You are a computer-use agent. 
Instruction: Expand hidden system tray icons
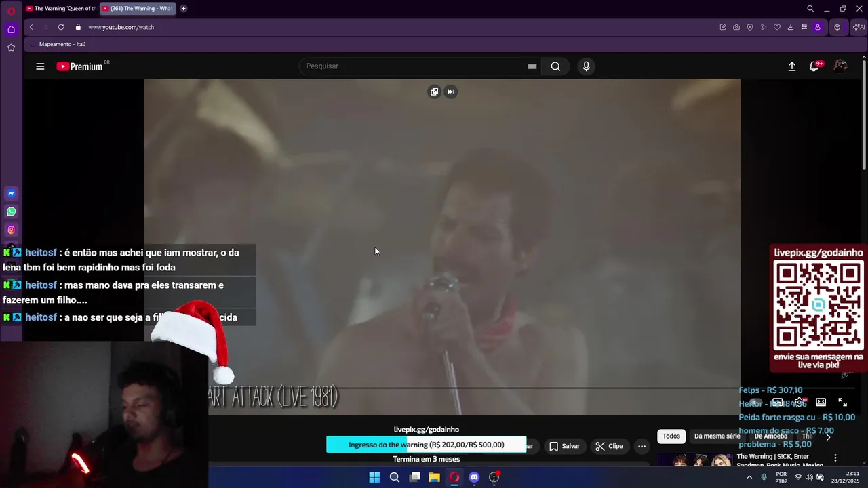tap(749, 477)
